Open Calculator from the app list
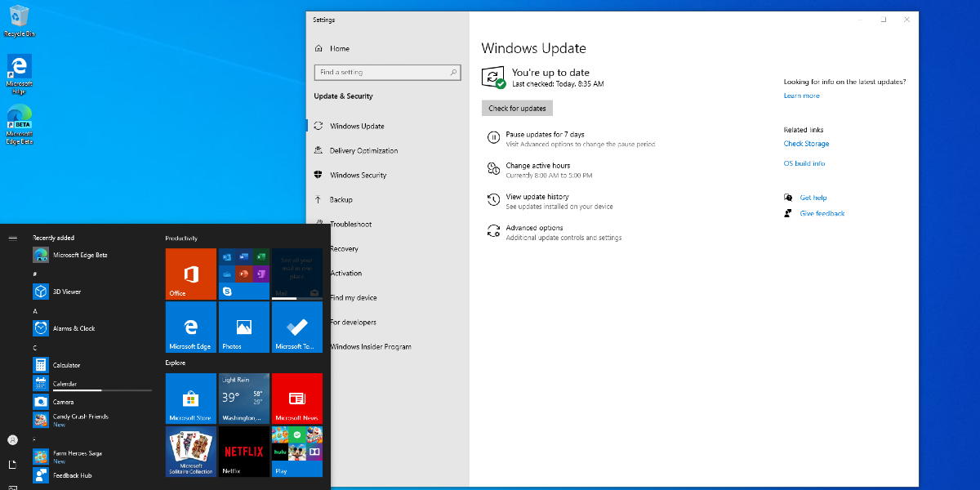This screenshot has width=980, height=490. point(66,365)
